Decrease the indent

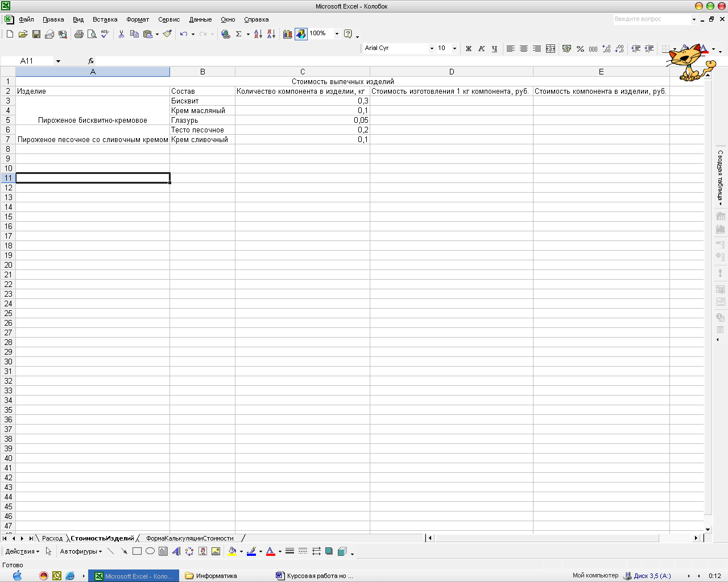click(x=636, y=49)
